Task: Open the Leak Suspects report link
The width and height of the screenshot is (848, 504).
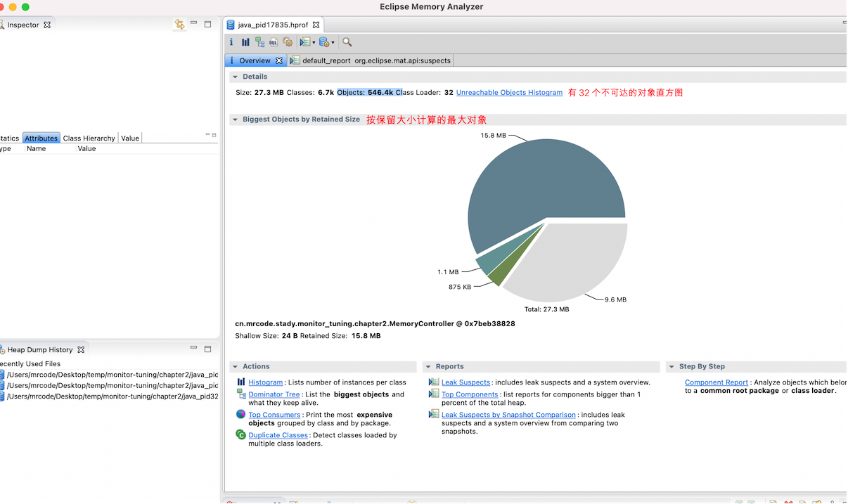Action: click(x=465, y=382)
